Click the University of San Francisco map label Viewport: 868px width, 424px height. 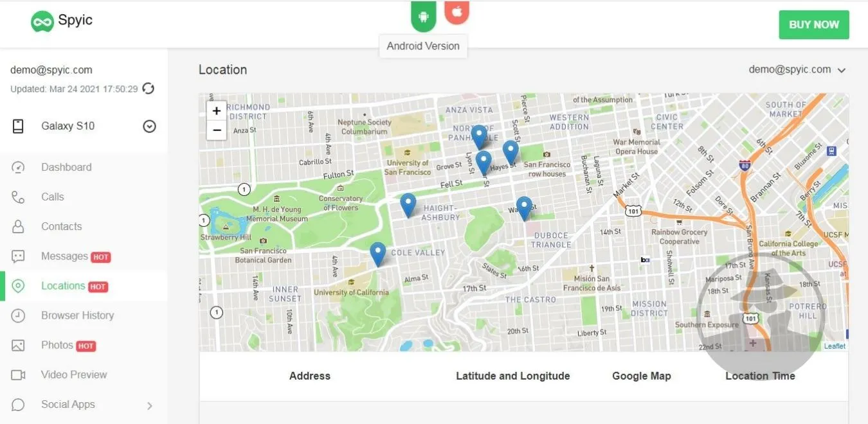click(x=406, y=168)
